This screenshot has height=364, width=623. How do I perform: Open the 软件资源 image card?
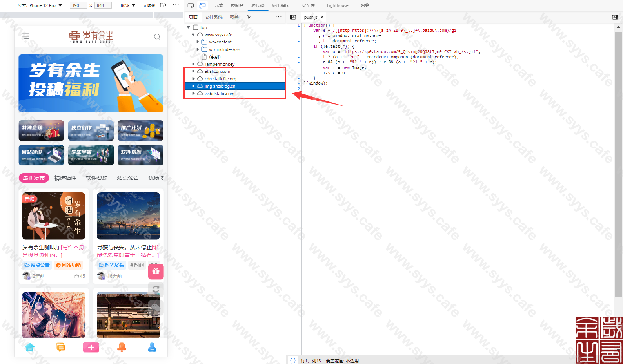pos(140,155)
